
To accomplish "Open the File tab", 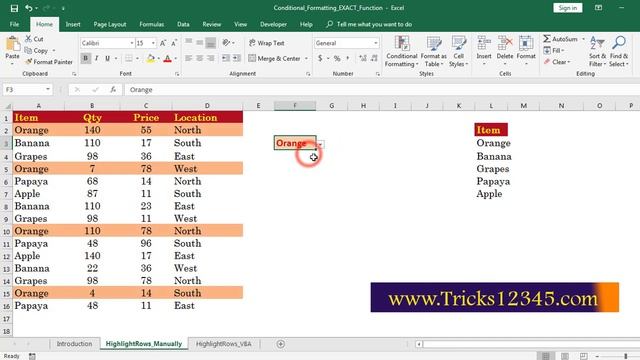I will pyautogui.click(x=14, y=24).
